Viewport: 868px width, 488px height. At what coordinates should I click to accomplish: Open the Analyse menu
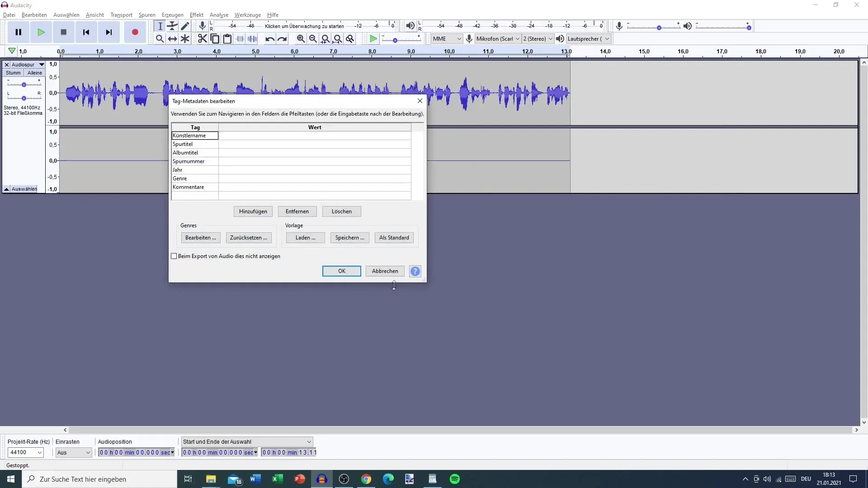(219, 15)
